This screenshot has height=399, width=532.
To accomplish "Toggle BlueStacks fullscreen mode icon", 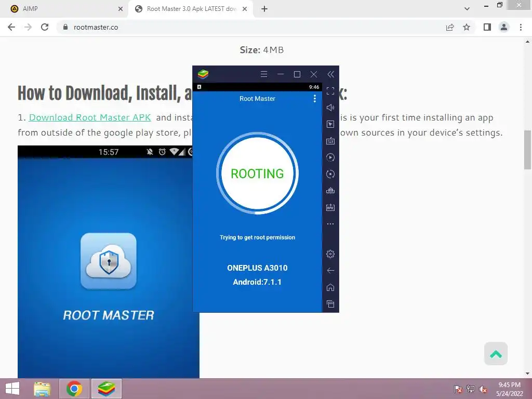I will tap(330, 91).
